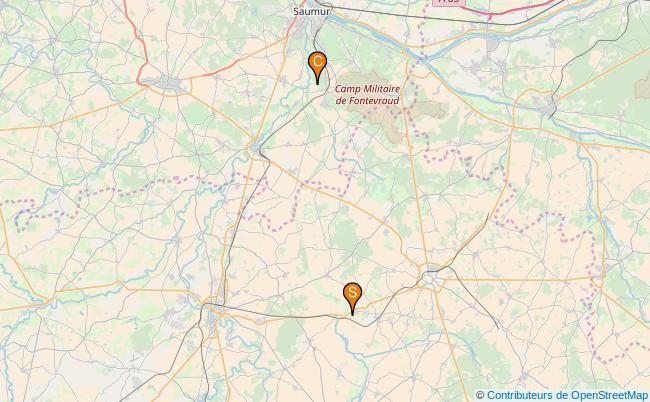Click the grey town on the bottom-left railway

[x=213, y=317]
